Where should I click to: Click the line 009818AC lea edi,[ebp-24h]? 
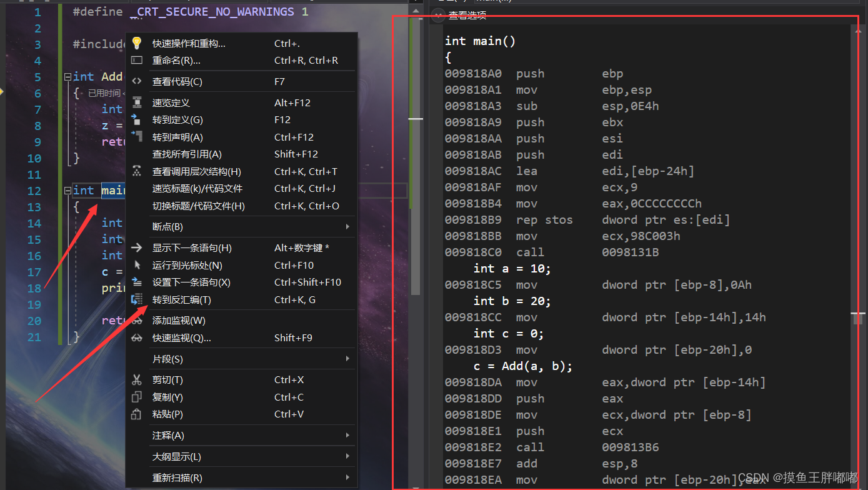(570, 171)
